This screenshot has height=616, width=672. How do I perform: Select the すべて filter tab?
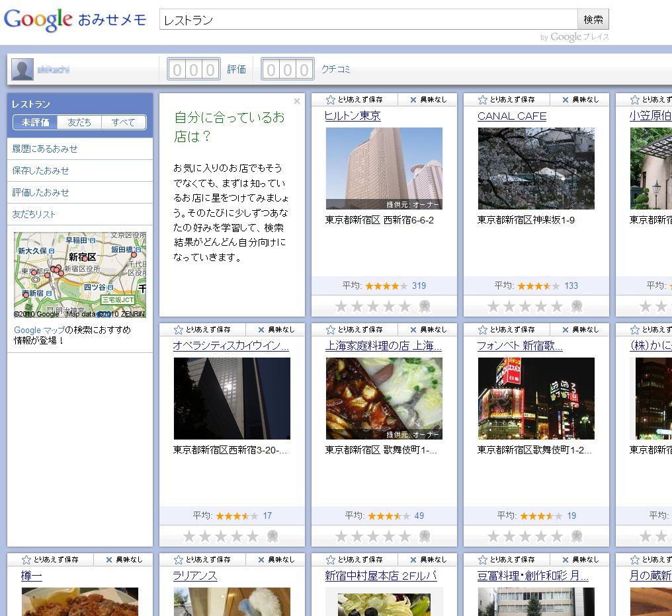coord(124,122)
